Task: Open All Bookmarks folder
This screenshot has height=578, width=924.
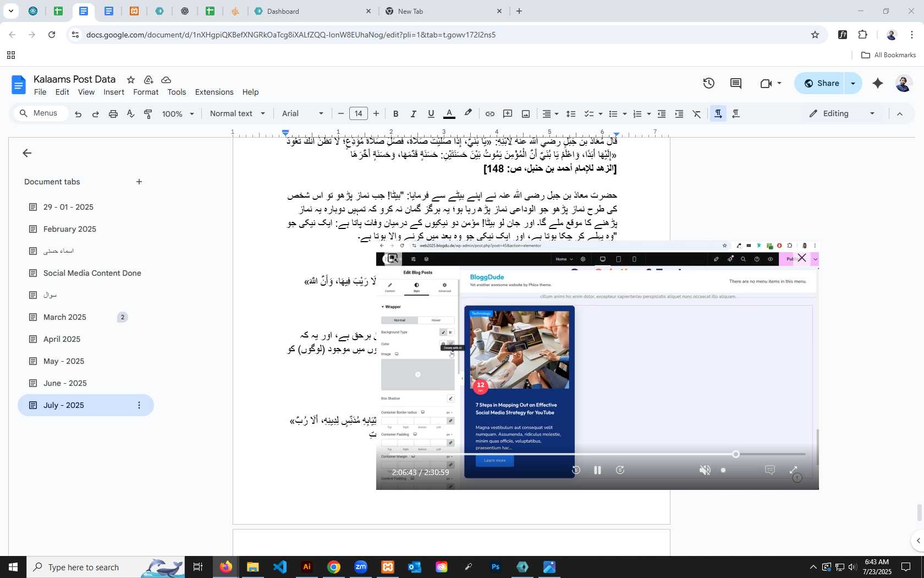Action: [888, 55]
